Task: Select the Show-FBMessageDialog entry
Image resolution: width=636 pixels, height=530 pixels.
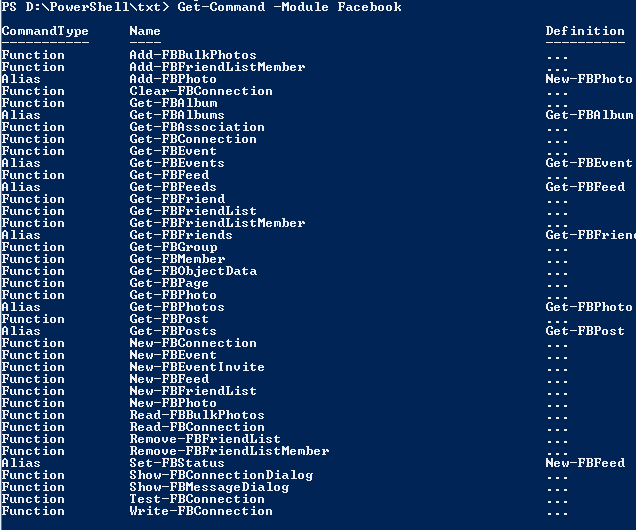Action: 209,487
